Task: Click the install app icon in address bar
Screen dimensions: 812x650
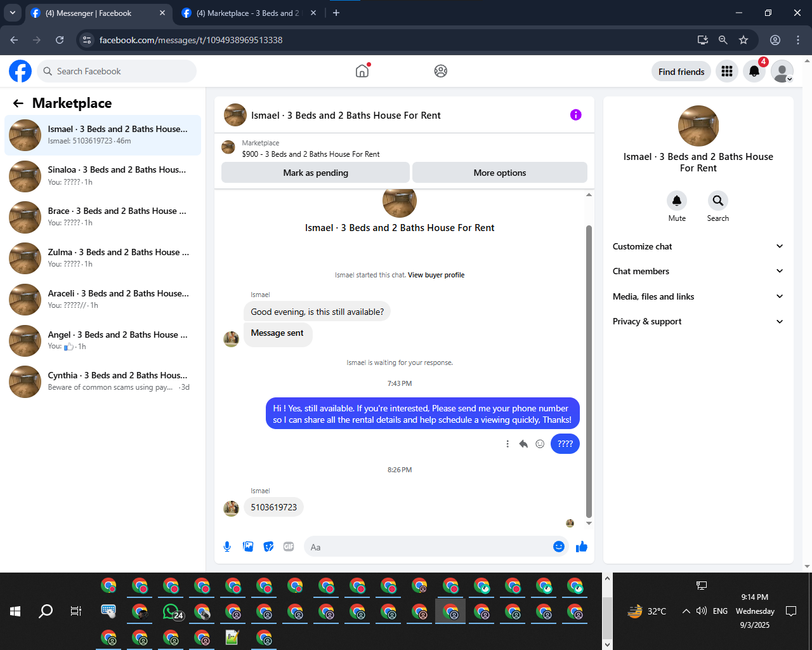Action: [x=703, y=40]
